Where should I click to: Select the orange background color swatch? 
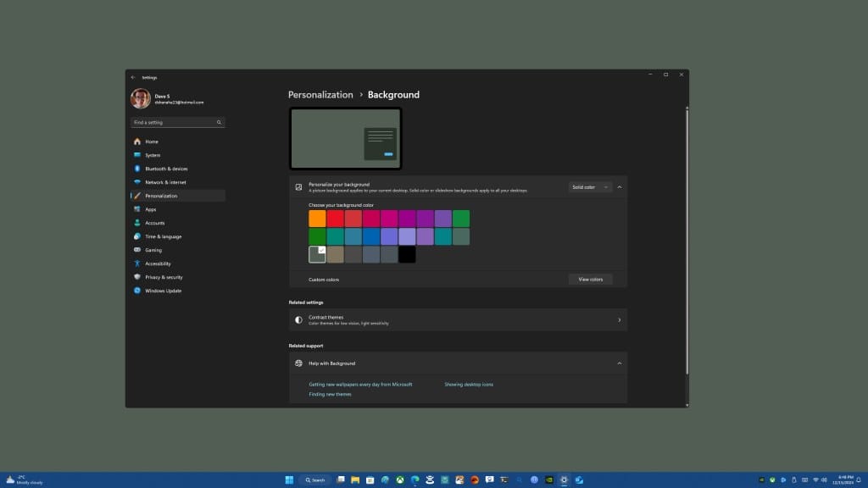(x=317, y=218)
